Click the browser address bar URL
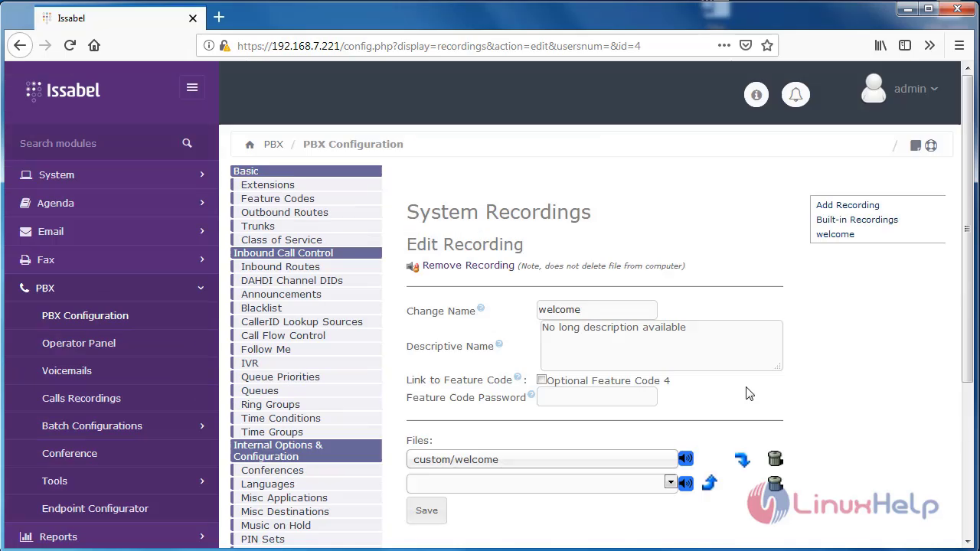The width and height of the screenshot is (980, 551). coord(439,46)
